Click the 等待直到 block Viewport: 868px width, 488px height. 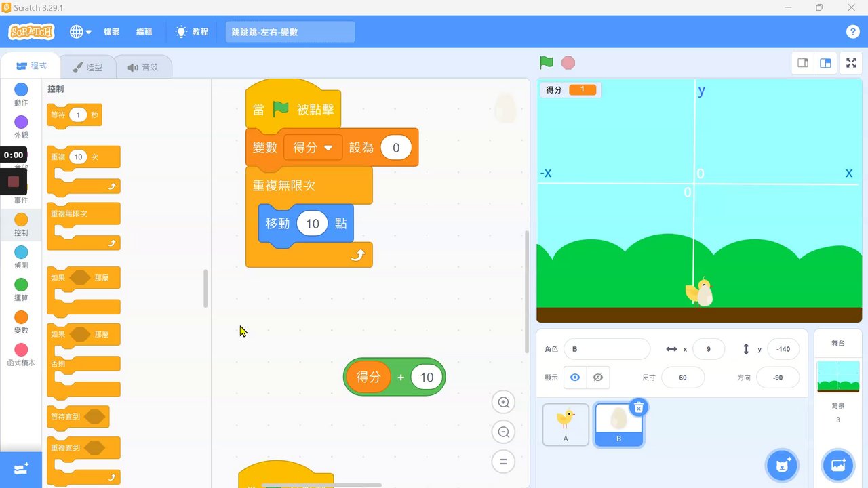coord(78,417)
